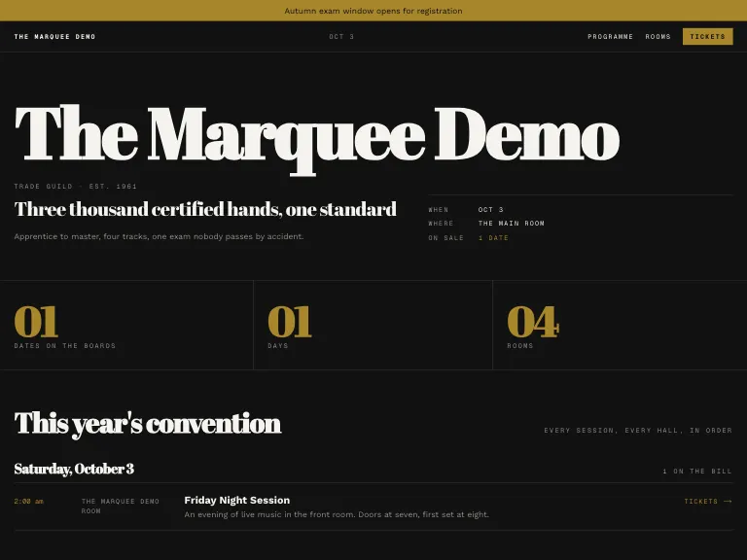Viewport: 747px width, 560px height.
Task: Click the 1 Date on-sale link
Action: click(493, 237)
